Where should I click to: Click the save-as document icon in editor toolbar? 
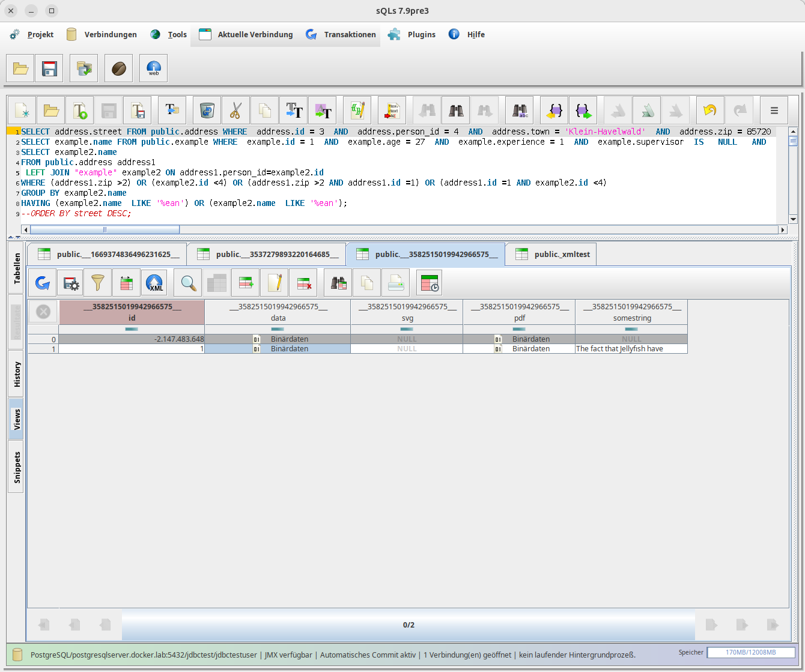point(138,110)
